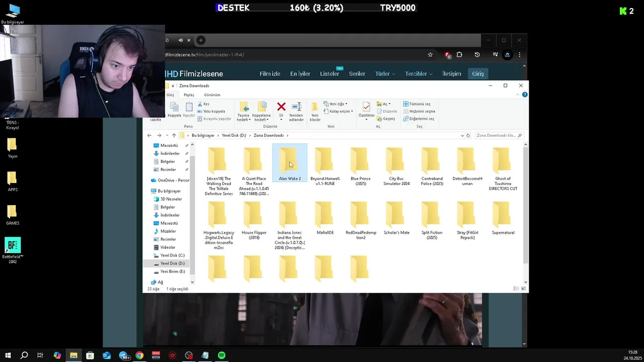The width and height of the screenshot is (644, 362).
Task: Select Yerel Disk (C:) in navigation pane
Action: pyautogui.click(x=172, y=255)
